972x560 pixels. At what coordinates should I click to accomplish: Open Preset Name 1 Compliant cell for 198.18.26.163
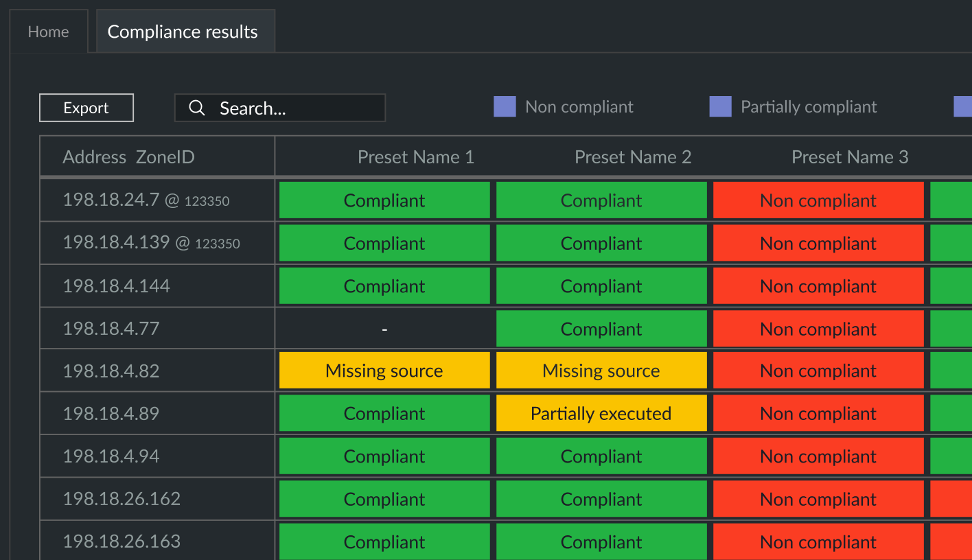384,541
